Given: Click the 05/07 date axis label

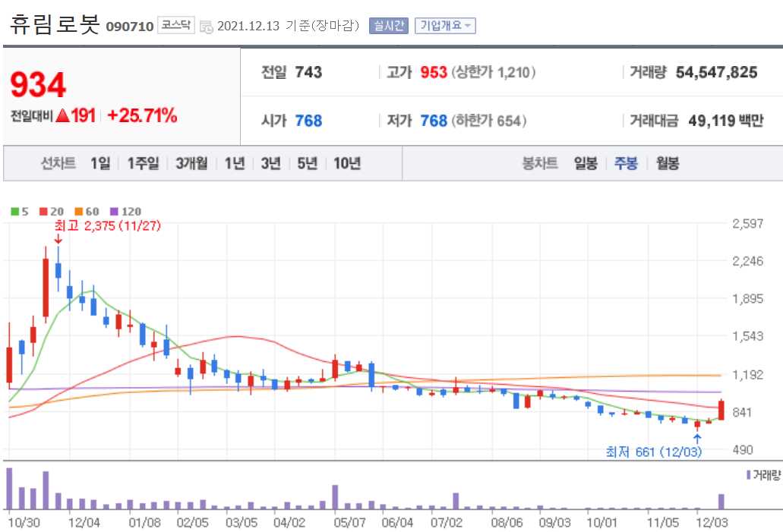Looking at the screenshot, I should [x=349, y=523].
